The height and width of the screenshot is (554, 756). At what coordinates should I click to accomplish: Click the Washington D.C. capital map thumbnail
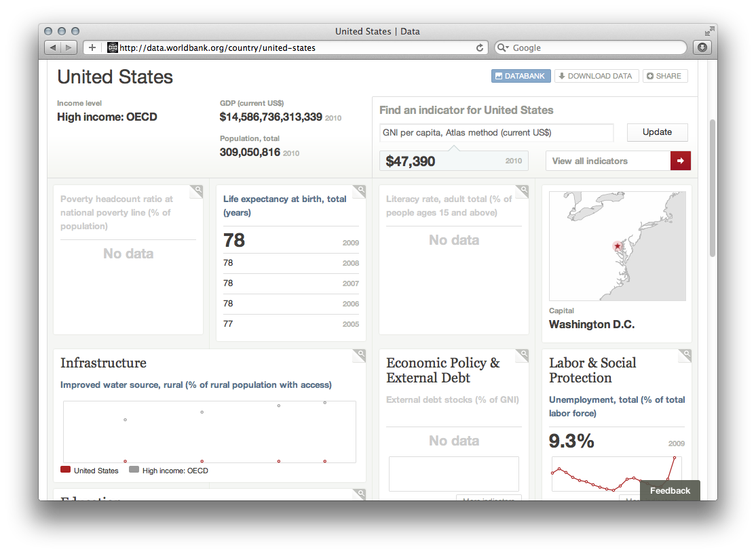pos(617,245)
